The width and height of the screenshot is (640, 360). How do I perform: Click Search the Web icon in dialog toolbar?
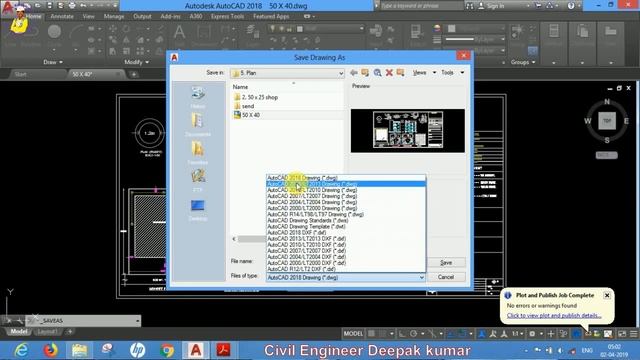pyautogui.click(x=378, y=73)
